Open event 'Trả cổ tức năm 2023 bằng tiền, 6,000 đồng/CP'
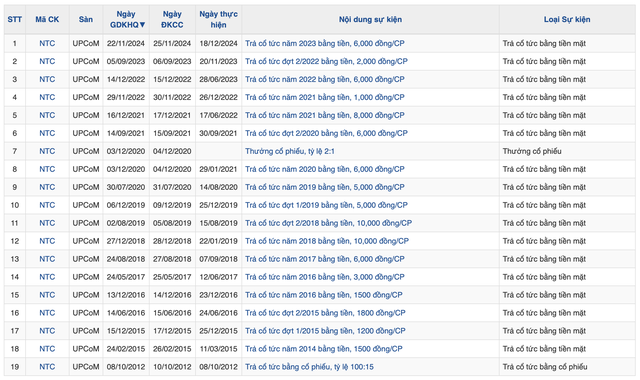The image size is (640, 380). tap(325, 43)
